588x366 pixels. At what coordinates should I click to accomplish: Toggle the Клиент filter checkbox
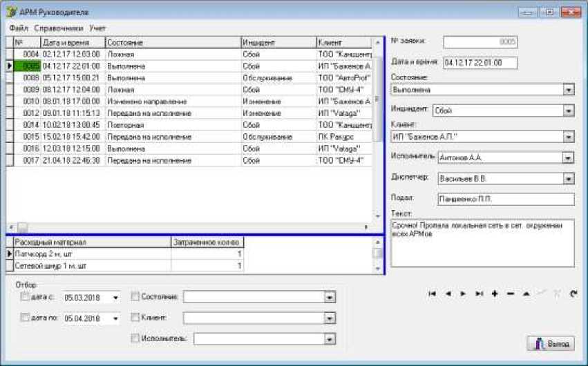click(x=135, y=317)
